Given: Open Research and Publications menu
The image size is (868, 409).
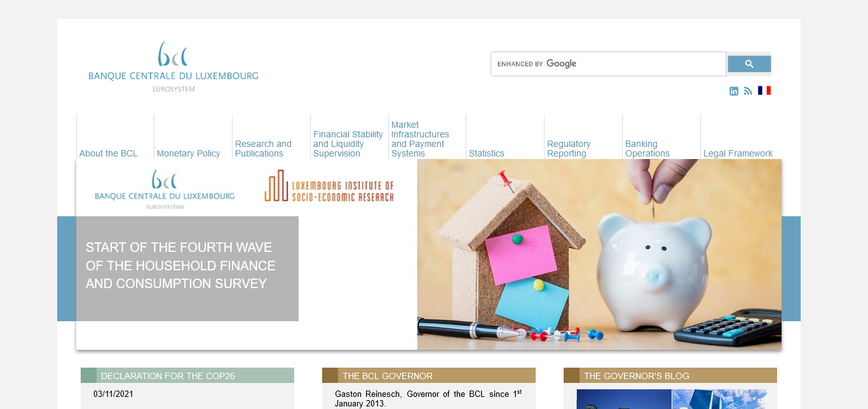Looking at the screenshot, I should pyautogui.click(x=263, y=149).
